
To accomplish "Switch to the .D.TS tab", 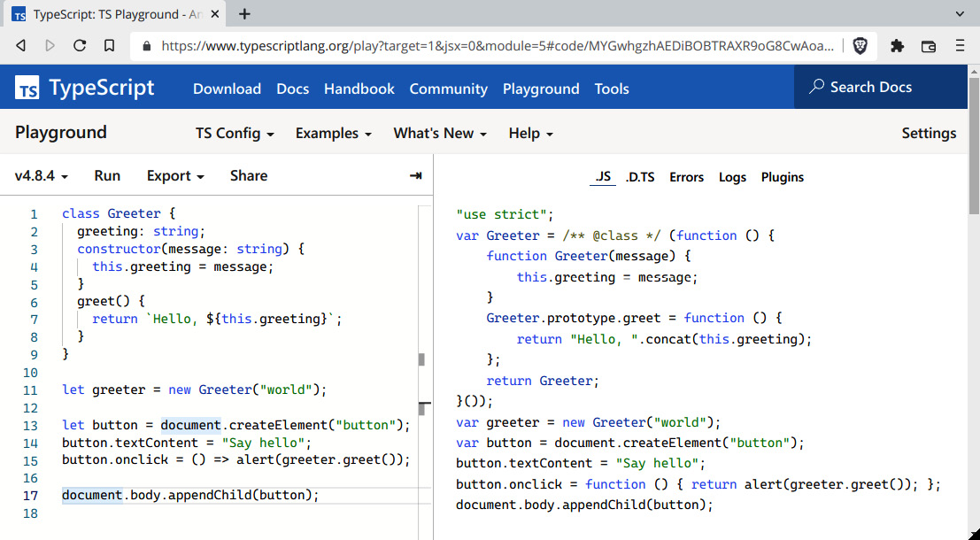I will (640, 177).
